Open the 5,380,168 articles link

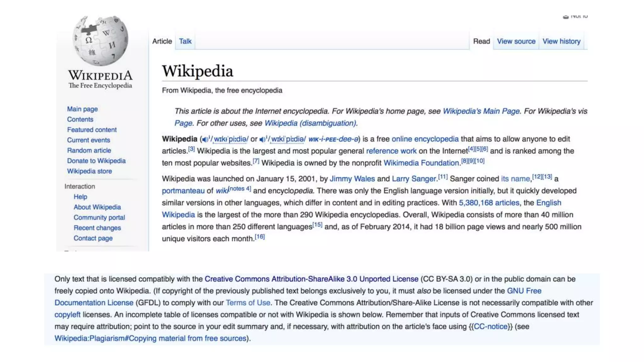pyautogui.click(x=489, y=203)
